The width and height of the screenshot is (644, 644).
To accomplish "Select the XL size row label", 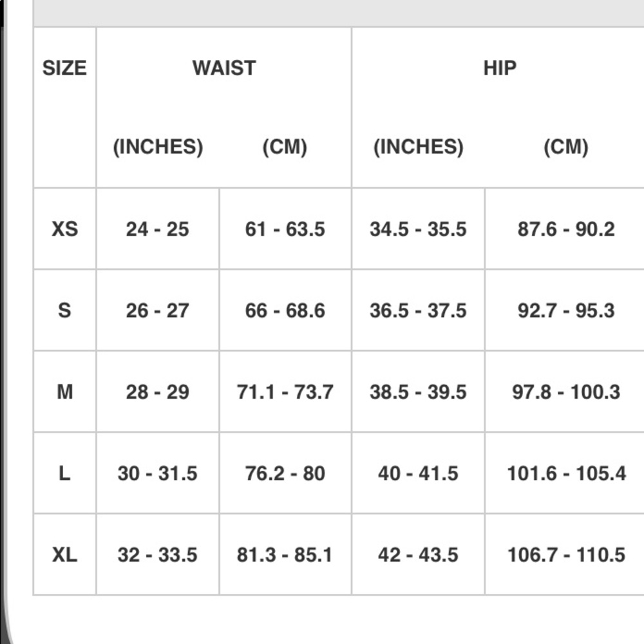I will click(x=64, y=554).
